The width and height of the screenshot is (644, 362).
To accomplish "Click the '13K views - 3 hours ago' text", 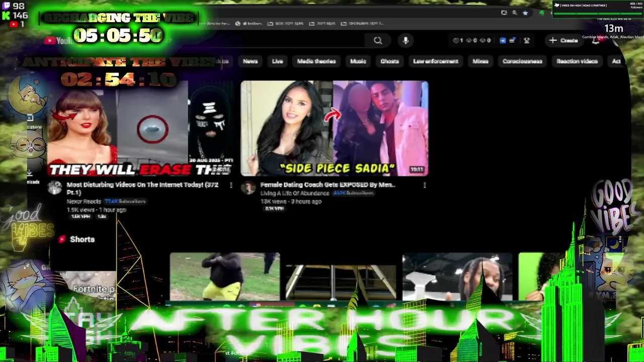I will coord(291,202).
